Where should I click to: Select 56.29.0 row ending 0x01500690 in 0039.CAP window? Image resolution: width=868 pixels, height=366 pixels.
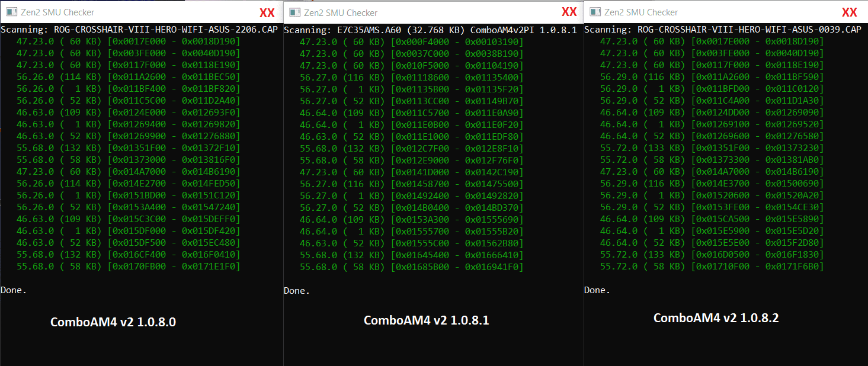tap(712, 184)
